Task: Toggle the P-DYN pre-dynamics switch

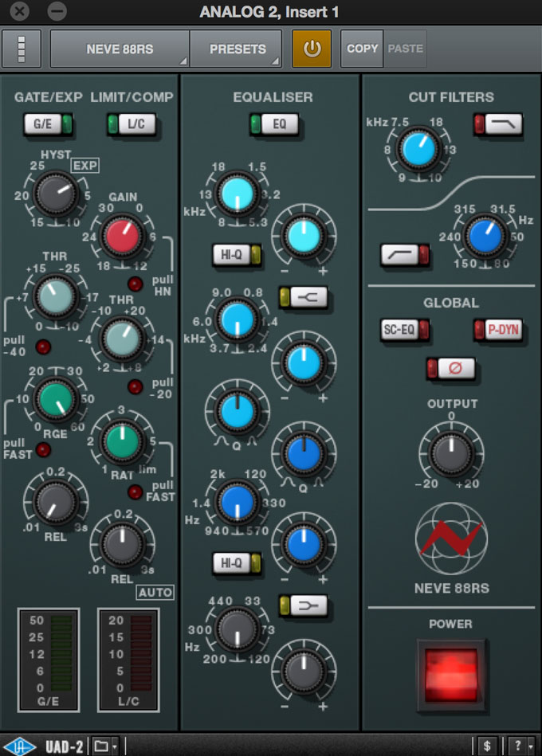Action: pyautogui.click(x=498, y=330)
